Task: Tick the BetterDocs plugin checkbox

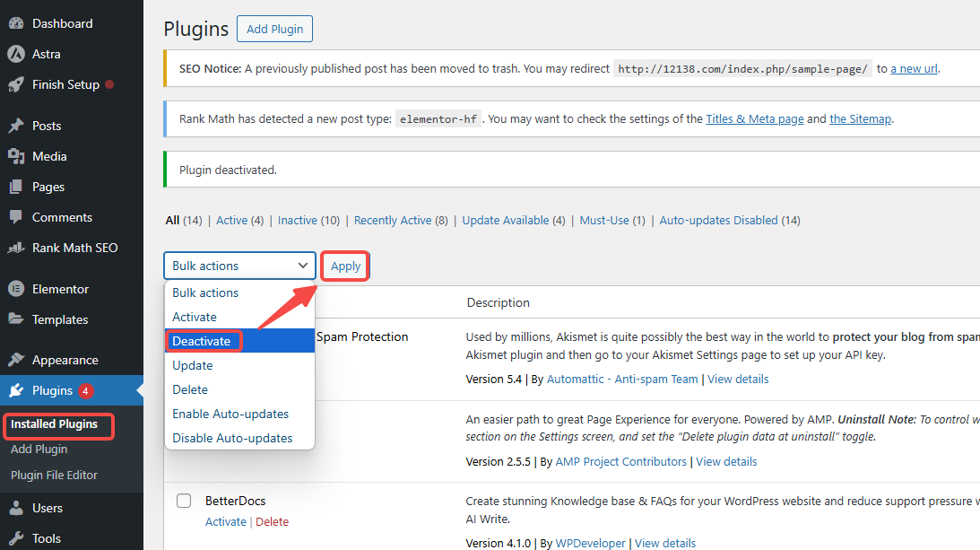Action: coord(184,501)
